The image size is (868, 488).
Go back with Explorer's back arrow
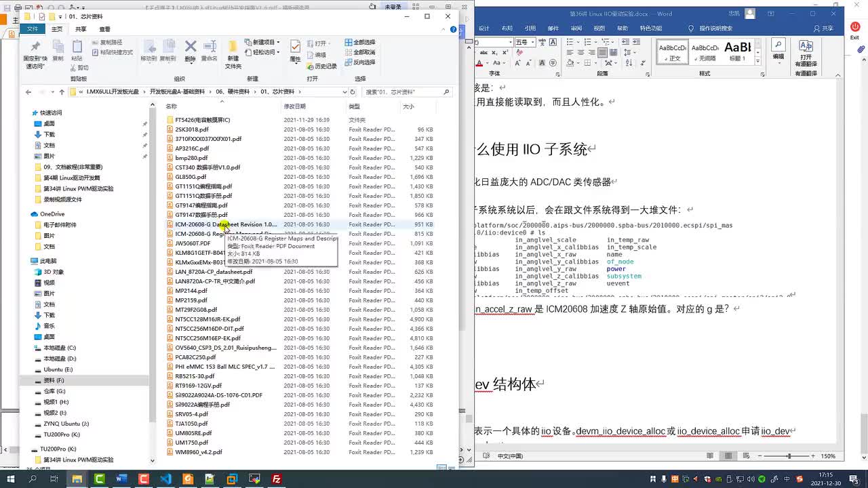28,91
